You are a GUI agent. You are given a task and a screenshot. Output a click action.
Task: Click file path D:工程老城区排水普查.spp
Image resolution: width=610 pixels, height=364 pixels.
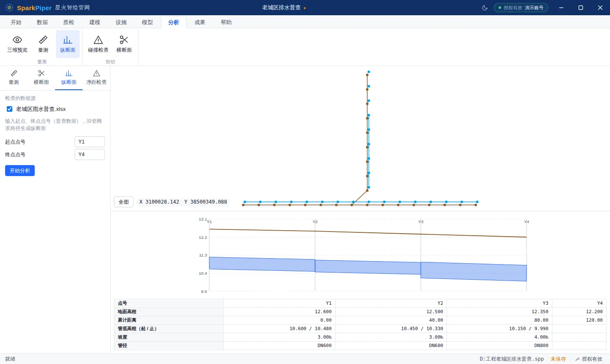tap(512, 359)
